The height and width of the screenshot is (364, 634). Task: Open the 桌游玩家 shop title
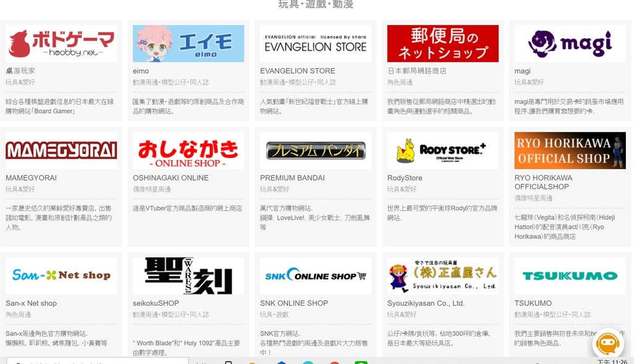point(20,71)
